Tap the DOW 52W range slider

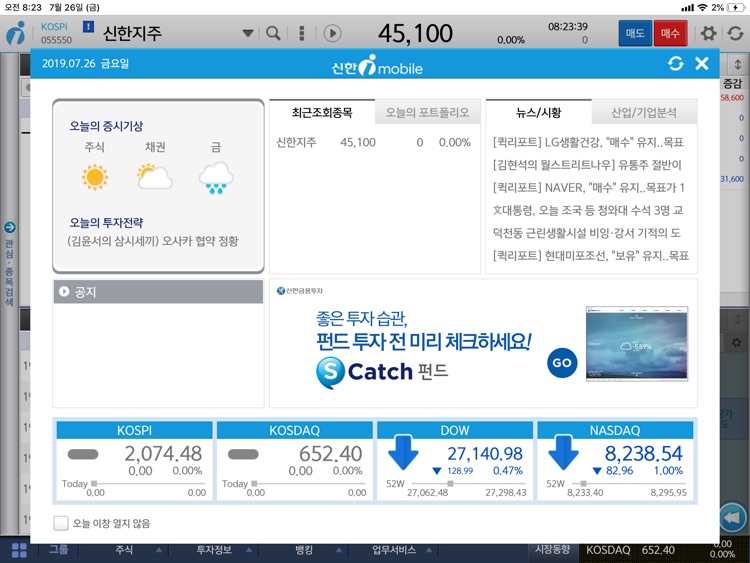click(x=469, y=484)
